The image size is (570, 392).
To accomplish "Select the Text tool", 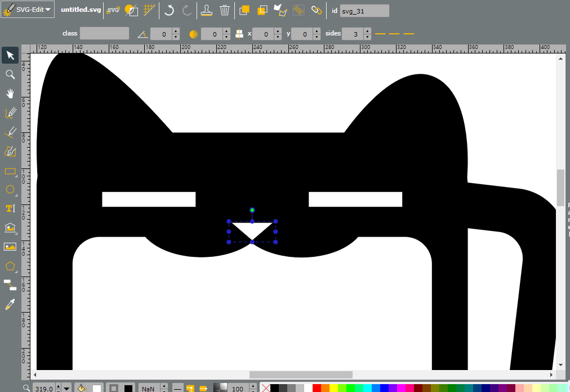I will click(10, 208).
